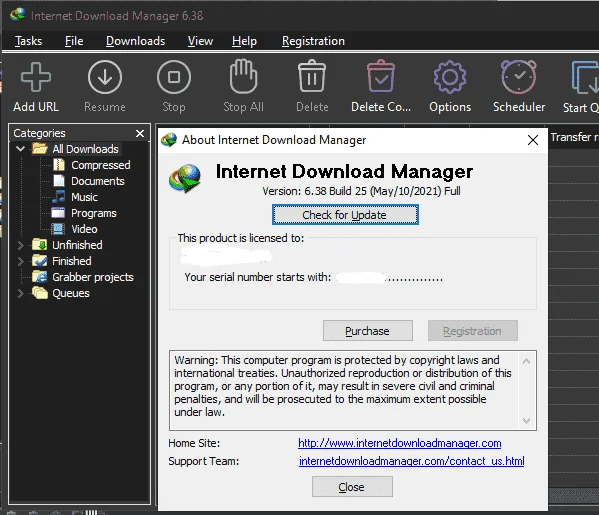Select the Compressed category icon

coord(59,165)
